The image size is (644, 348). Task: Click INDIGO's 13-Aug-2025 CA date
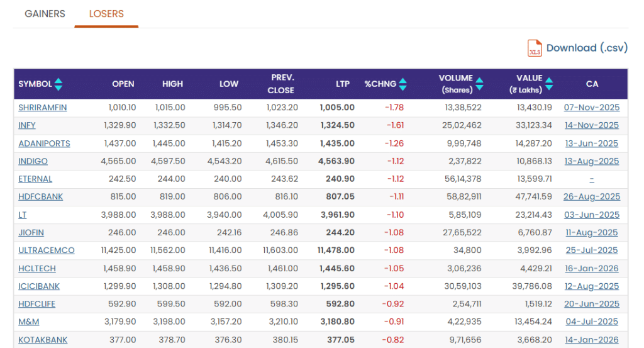(x=591, y=161)
